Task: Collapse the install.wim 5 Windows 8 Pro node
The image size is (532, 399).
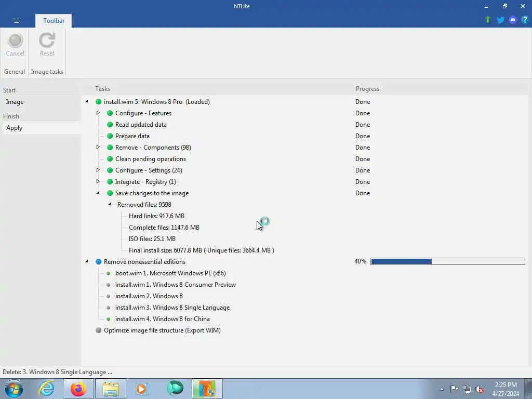Action: point(87,101)
